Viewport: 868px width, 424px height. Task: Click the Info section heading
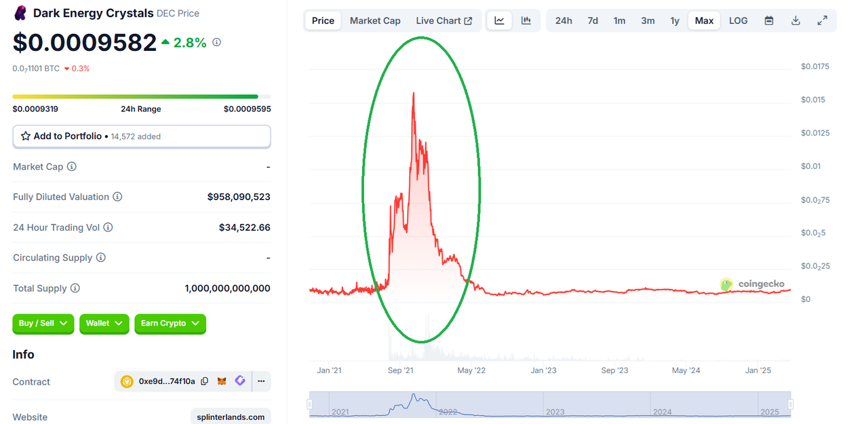point(23,354)
